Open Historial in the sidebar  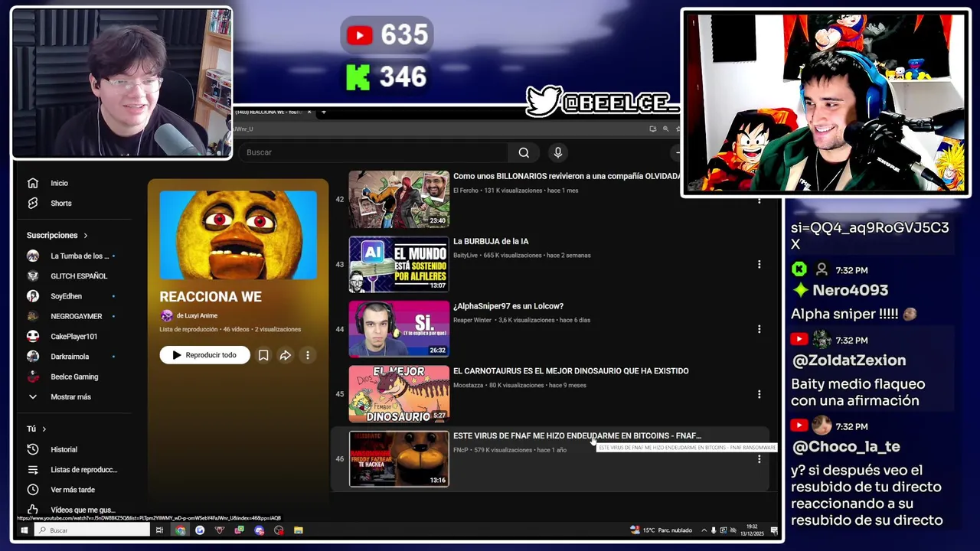[64, 449]
